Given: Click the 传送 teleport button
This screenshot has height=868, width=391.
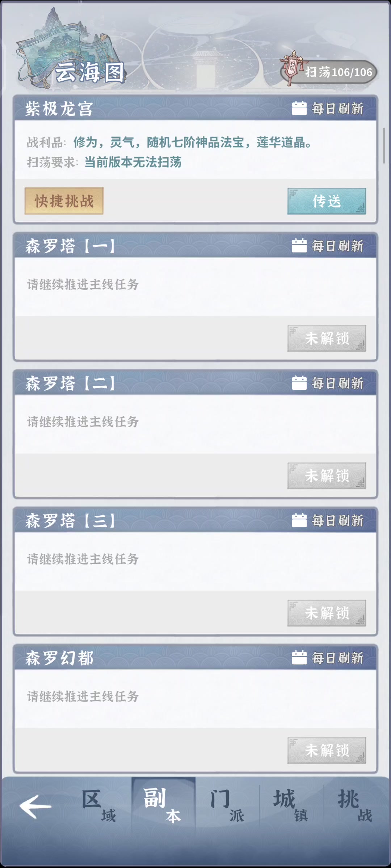Looking at the screenshot, I should [x=327, y=201].
